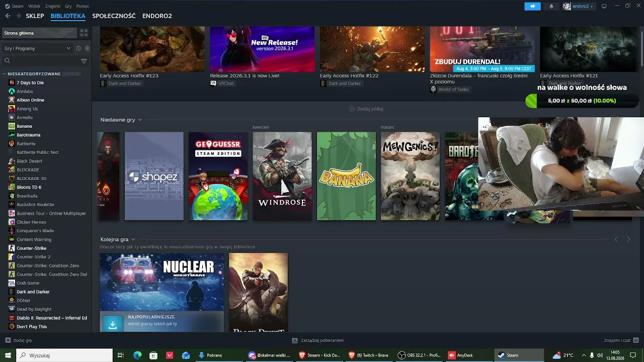This screenshot has width=644, height=362.
Task: Collapse the NIESKATEGORYZOWANE category
Action: [4, 74]
